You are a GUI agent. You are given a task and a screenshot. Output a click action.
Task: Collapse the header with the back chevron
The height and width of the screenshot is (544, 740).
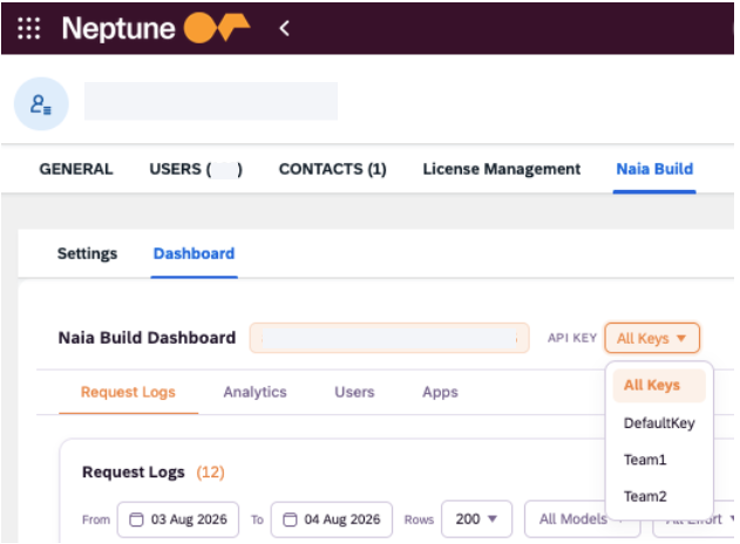pyautogui.click(x=284, y=28)
